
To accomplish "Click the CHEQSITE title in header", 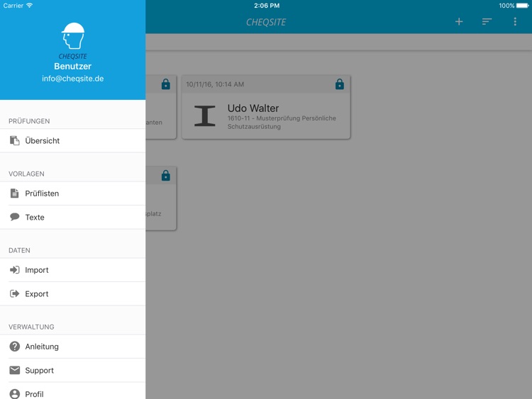I will [266, 23].
